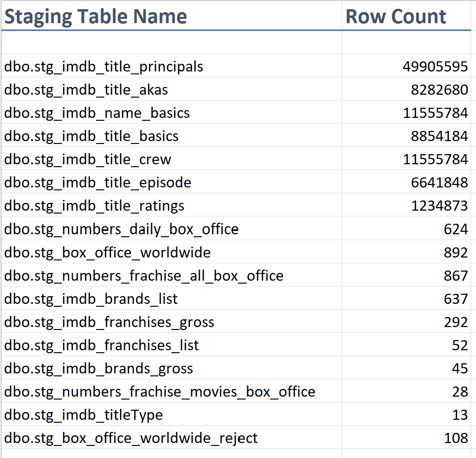Click the cell dbo.stg_imdb_brands_list

click(171, 298)
